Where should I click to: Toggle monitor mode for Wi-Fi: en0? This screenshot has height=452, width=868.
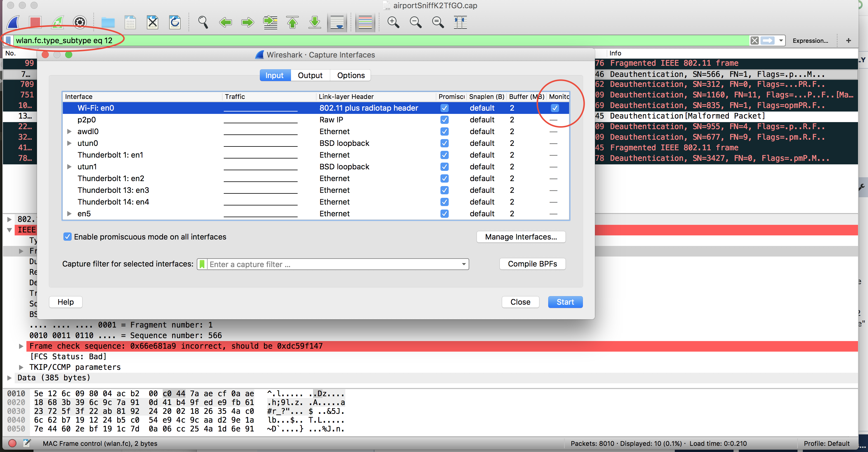click(555, 108)
